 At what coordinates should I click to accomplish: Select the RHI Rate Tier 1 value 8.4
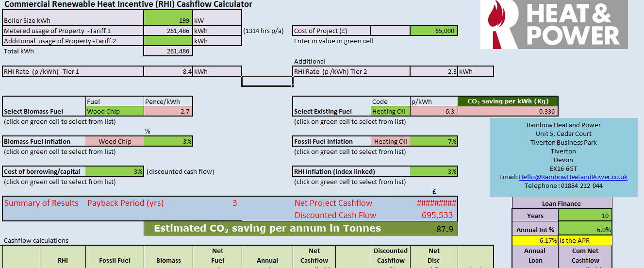(168, 72)
